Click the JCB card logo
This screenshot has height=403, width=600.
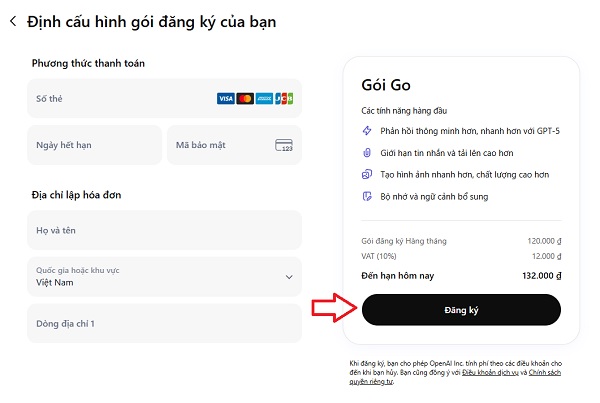(x=284, y=99)
